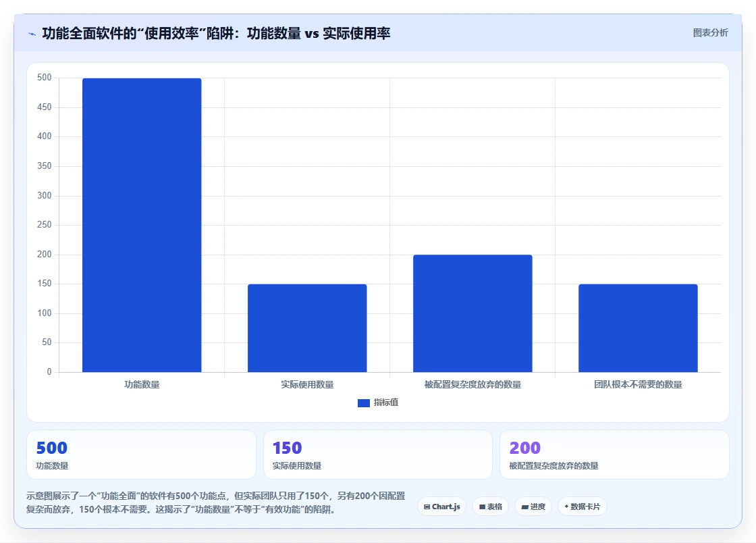Click the icon inside 进度 chip
756x543 pixels.
pos(525,507)
